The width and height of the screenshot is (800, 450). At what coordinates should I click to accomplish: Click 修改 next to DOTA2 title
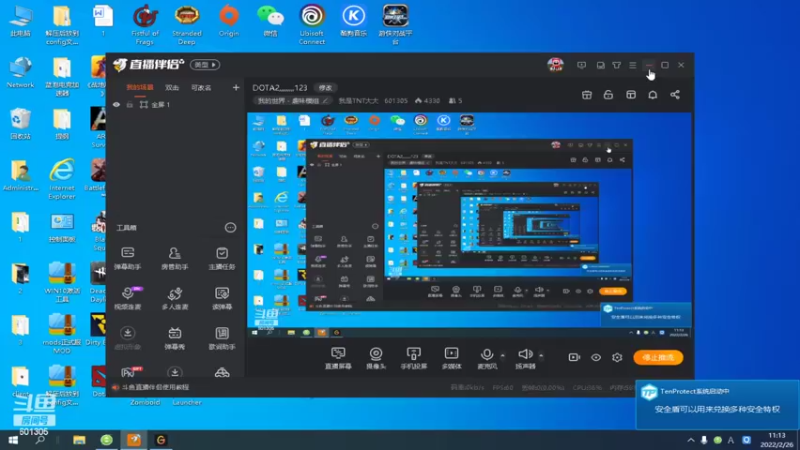tap(326, 88)
